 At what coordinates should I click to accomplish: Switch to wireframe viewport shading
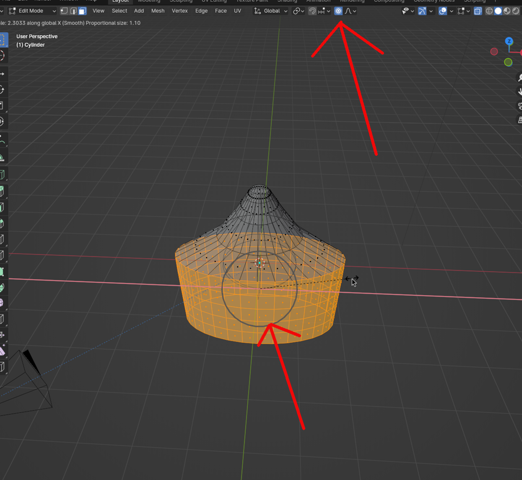[x=489, y=11]
